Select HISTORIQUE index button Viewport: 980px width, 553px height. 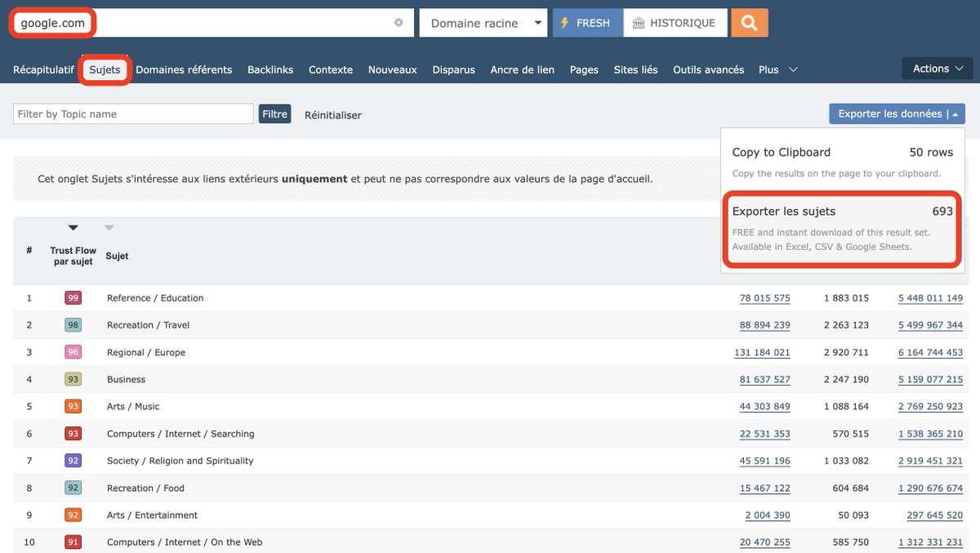tap(675, 23)
